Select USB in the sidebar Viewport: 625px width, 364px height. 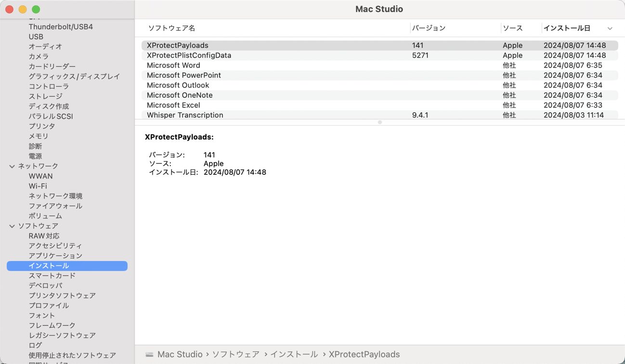pyautogui.click(x=36, y=37)
